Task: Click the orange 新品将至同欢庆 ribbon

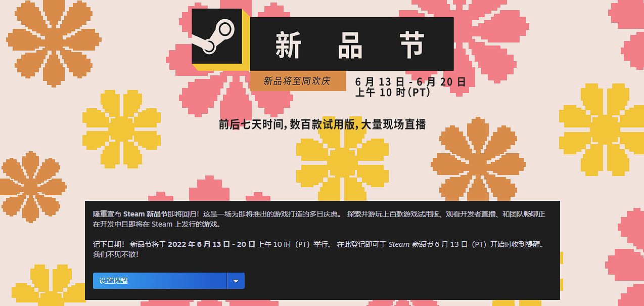Action: (298, 80)
